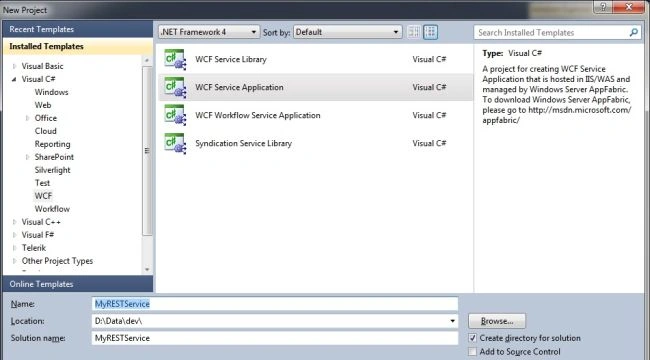Collapse the Visual C# tree node
The height and width of the screenshot is (360, 650).
click(x=15, y=79)
